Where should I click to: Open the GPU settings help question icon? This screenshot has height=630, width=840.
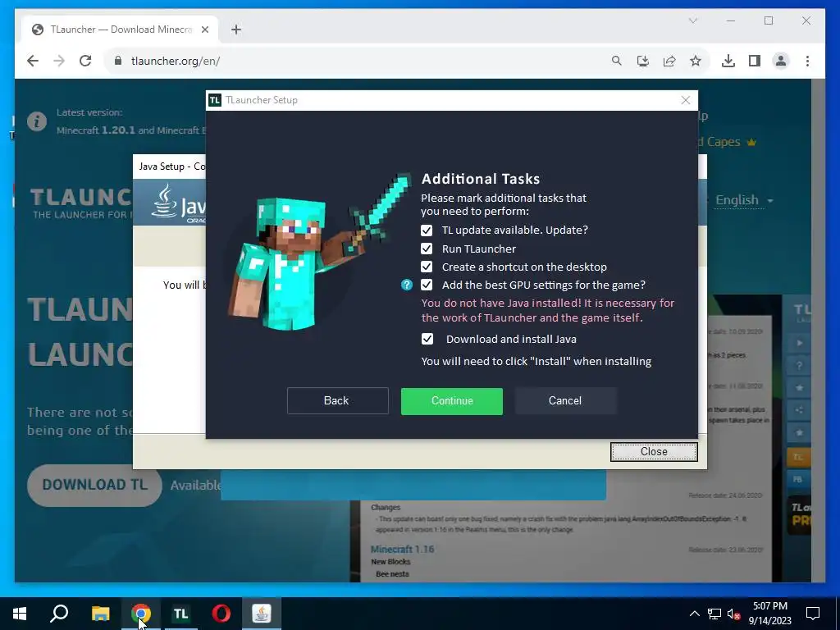coord(407,285)
